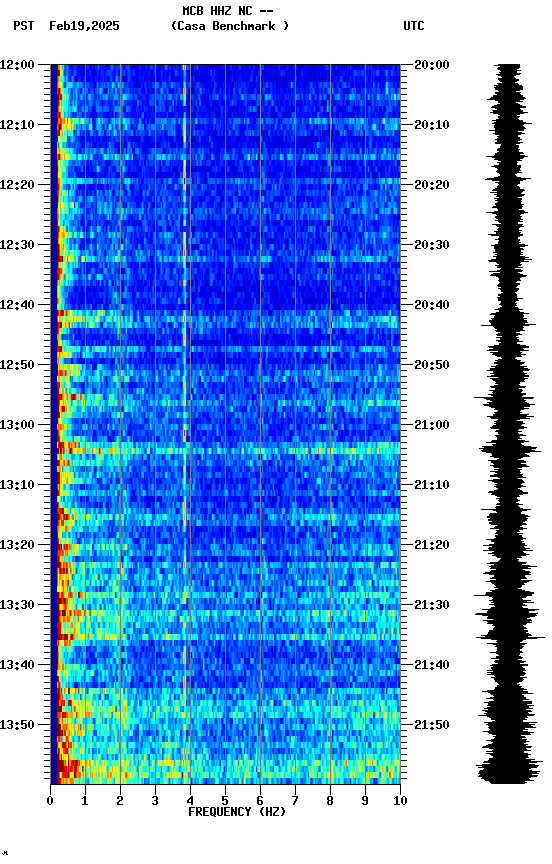
Task: Click frequency axis tick label 7
Action: [295, 801]
